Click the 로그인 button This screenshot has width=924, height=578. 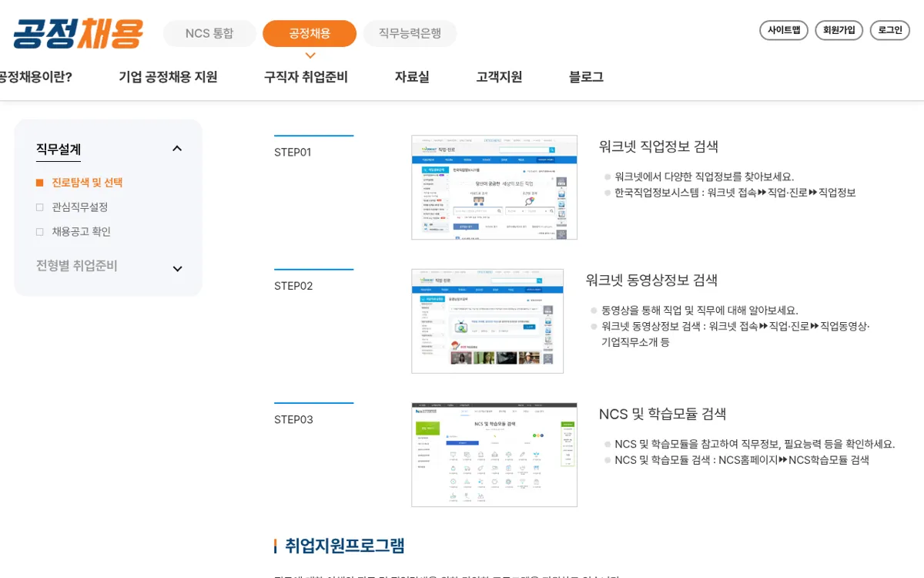click(x=890, y=30)
